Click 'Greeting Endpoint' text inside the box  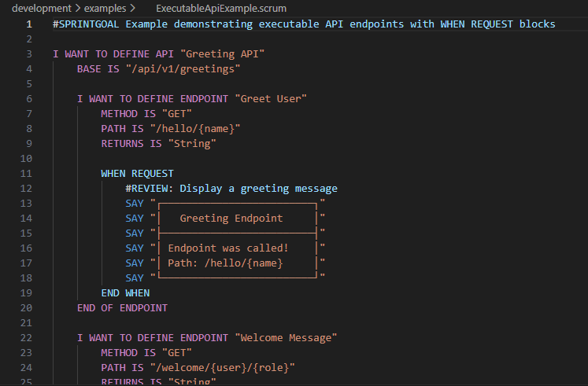(x=231, y=218)
